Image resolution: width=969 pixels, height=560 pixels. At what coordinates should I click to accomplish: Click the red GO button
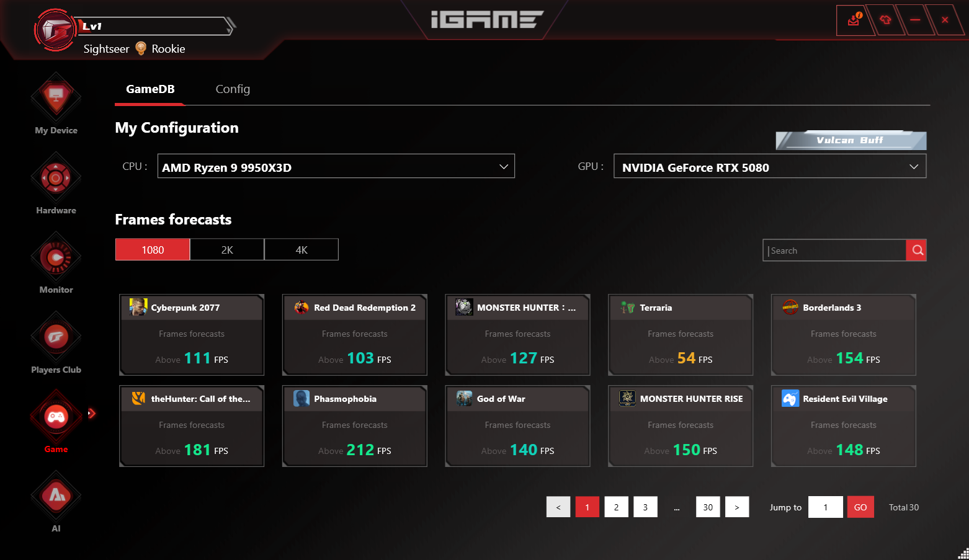click(x=860, y=507)
